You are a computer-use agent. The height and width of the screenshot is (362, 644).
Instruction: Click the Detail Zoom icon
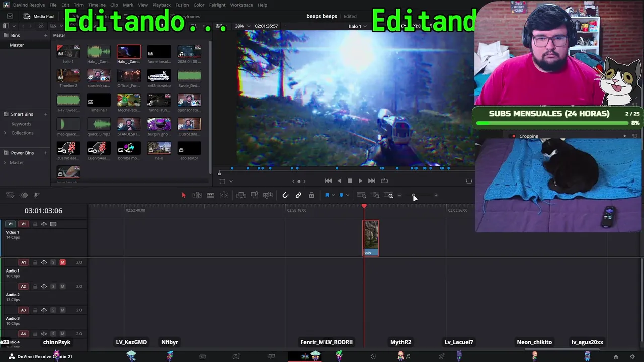[x=376, y=195]
